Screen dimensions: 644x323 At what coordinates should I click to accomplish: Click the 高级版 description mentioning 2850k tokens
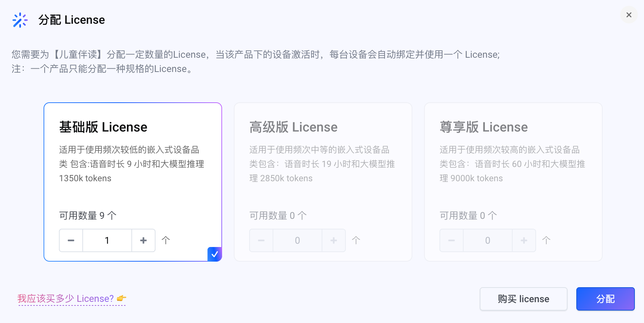pos(322,164)
